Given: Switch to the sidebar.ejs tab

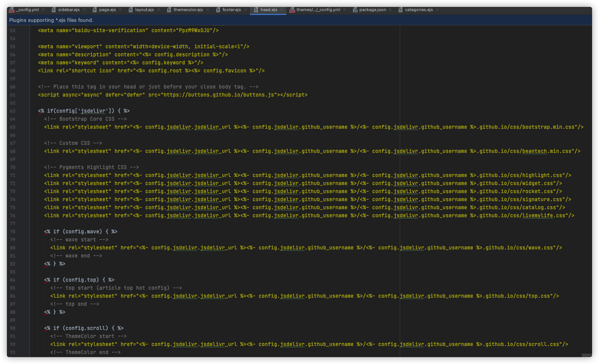Looking at the screenshot, I should tap(69, 10).
